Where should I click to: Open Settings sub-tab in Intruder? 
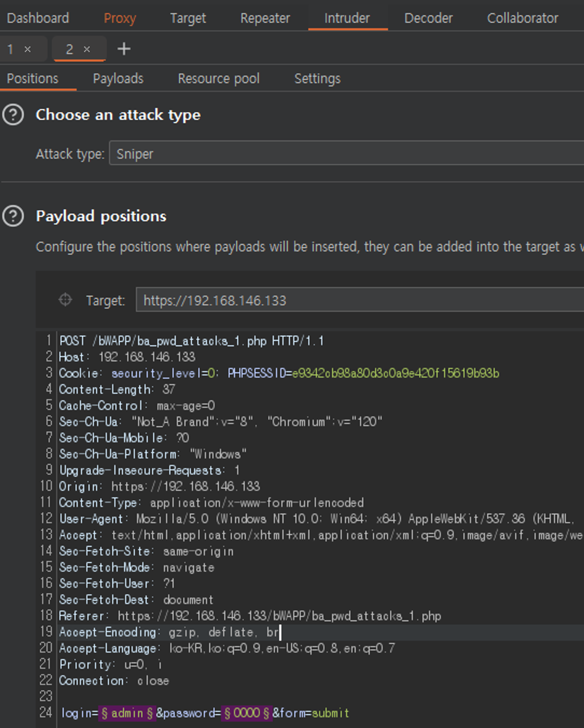click(317, 79)
